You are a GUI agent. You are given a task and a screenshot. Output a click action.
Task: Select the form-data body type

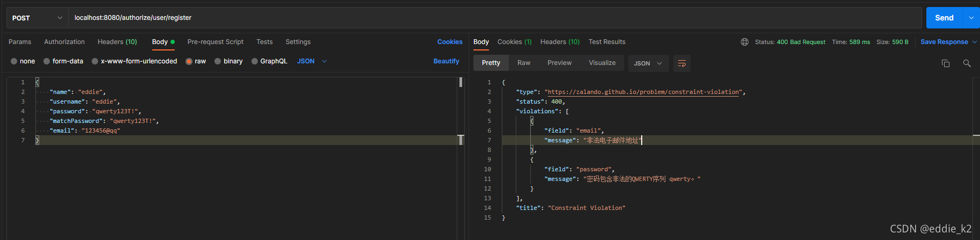click(63, 61)
